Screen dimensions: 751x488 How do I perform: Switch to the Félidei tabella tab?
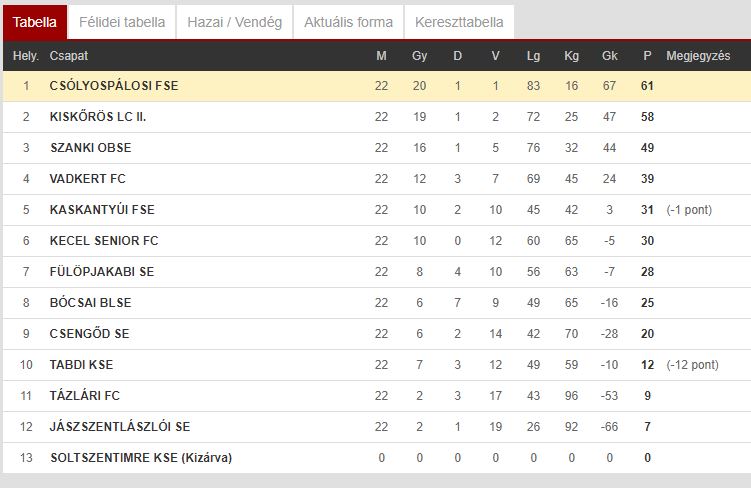(122, 22)
